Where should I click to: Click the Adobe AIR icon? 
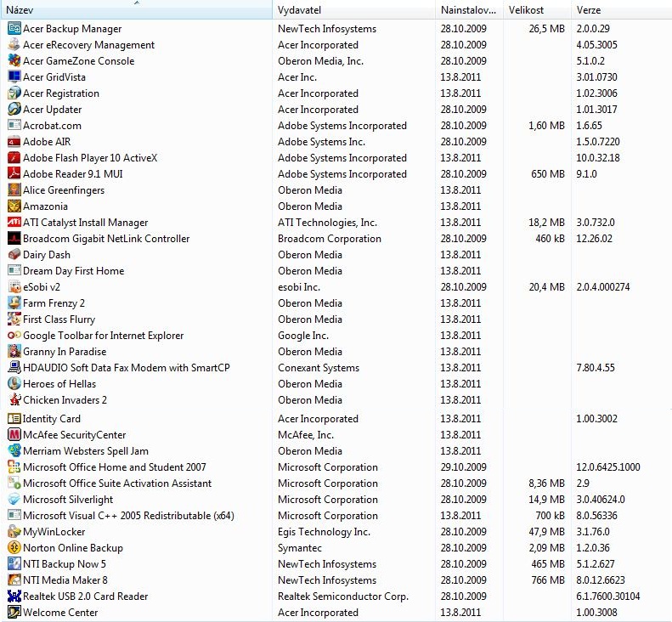tap(14, 141)
